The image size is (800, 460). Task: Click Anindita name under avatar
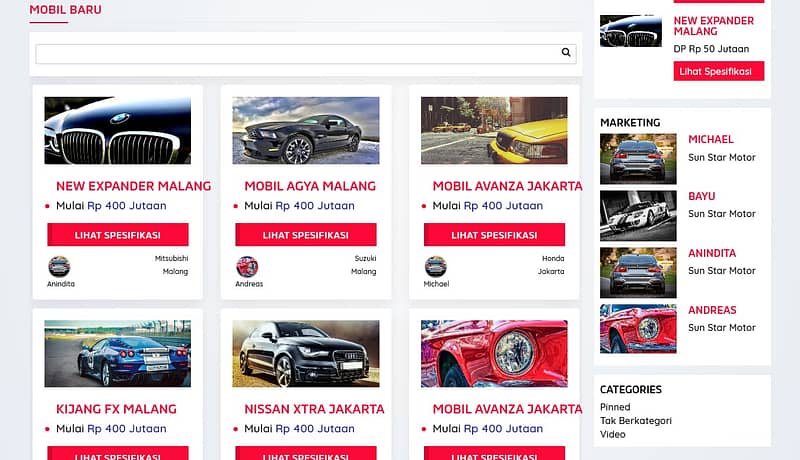[61, 284]
